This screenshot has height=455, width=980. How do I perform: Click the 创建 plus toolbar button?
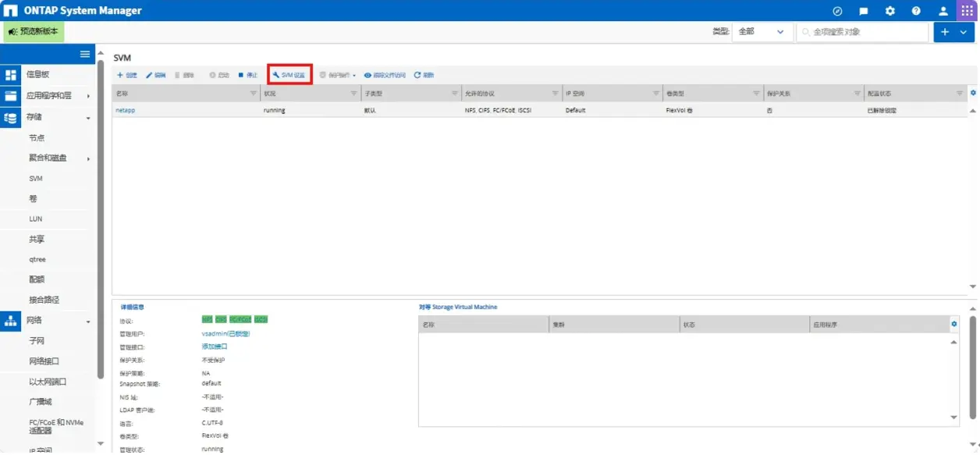126,75
